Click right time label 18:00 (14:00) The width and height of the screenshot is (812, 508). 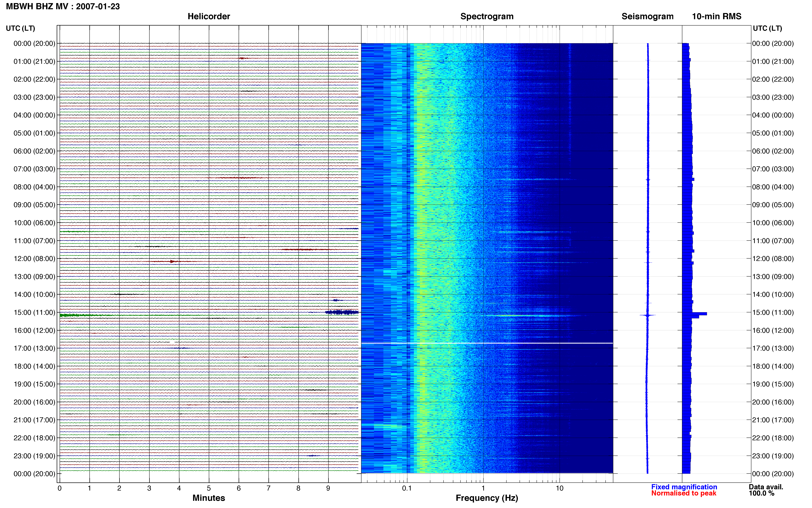[773, 366]
